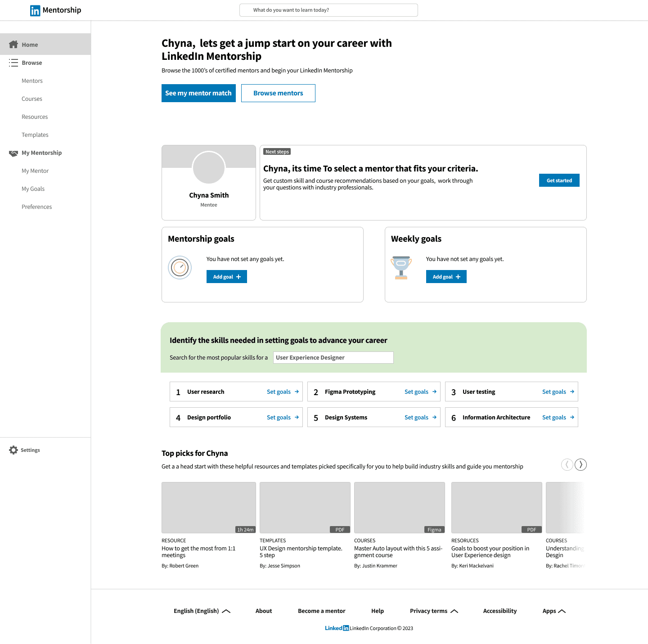Click Set goals for User testing
Viewport: 648px width, 644px height.
click(x=554, y=392)
